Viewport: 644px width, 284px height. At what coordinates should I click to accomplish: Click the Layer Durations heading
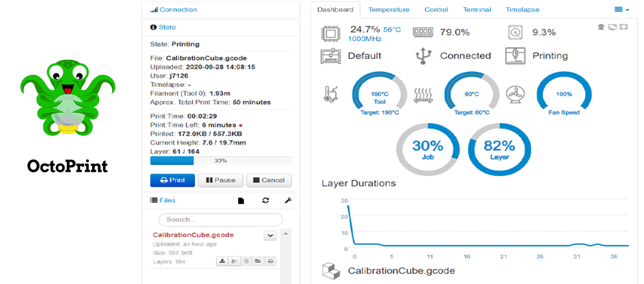(x=358, y=183)
